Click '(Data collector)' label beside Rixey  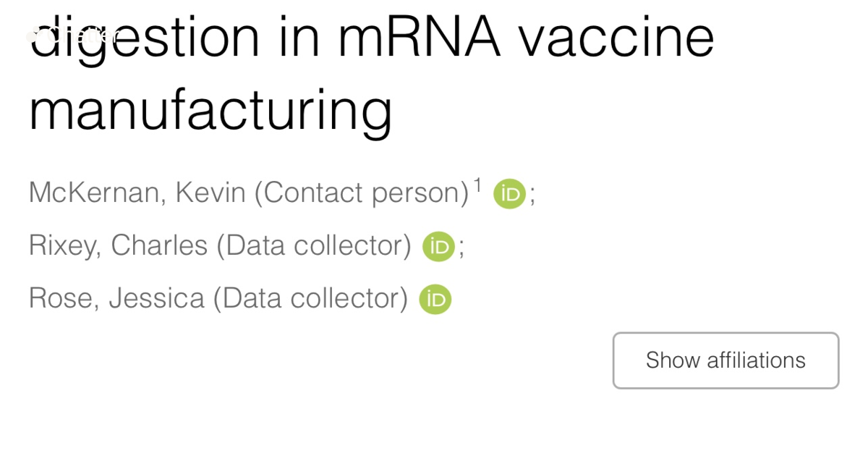314,246
